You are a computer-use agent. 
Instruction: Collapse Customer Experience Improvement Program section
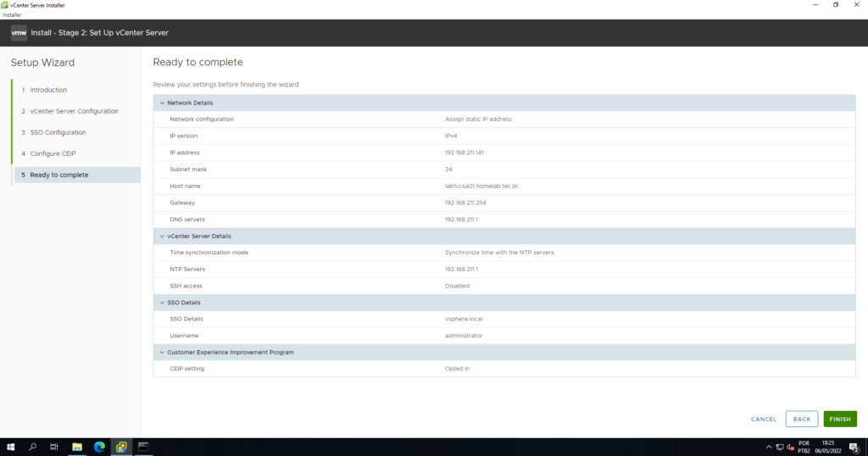[x=162, y=353]
